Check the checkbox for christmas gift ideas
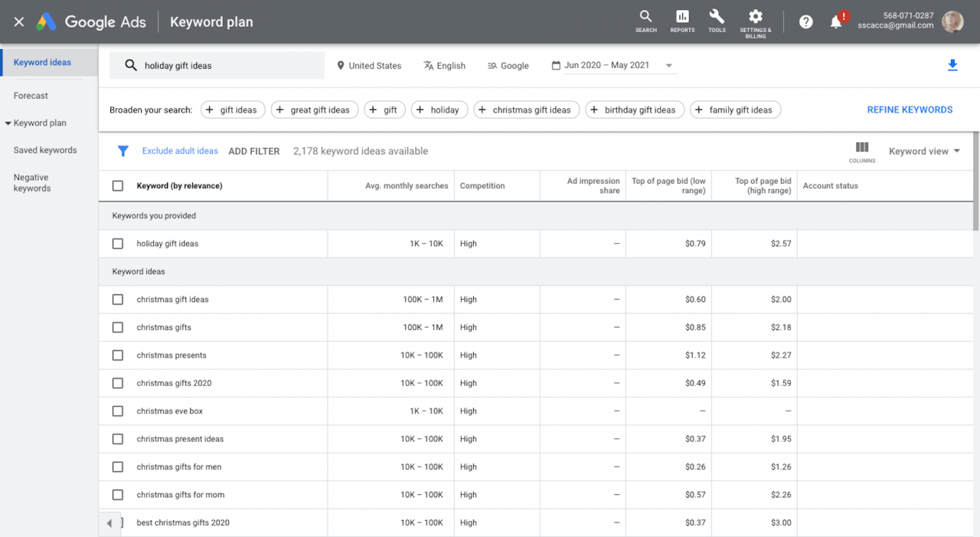Image resolution: width=980 pixels, height=537 pixels. tap(117, 299)
